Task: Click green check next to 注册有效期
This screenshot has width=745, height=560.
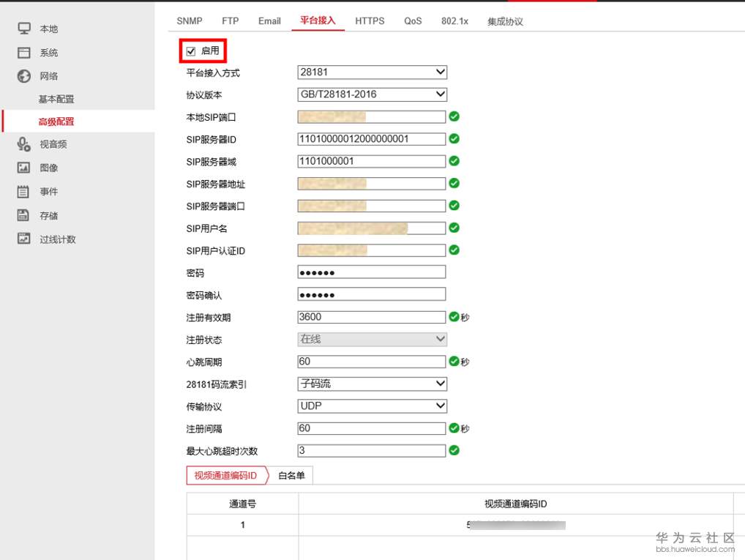Action: click(x=454, y=317)
